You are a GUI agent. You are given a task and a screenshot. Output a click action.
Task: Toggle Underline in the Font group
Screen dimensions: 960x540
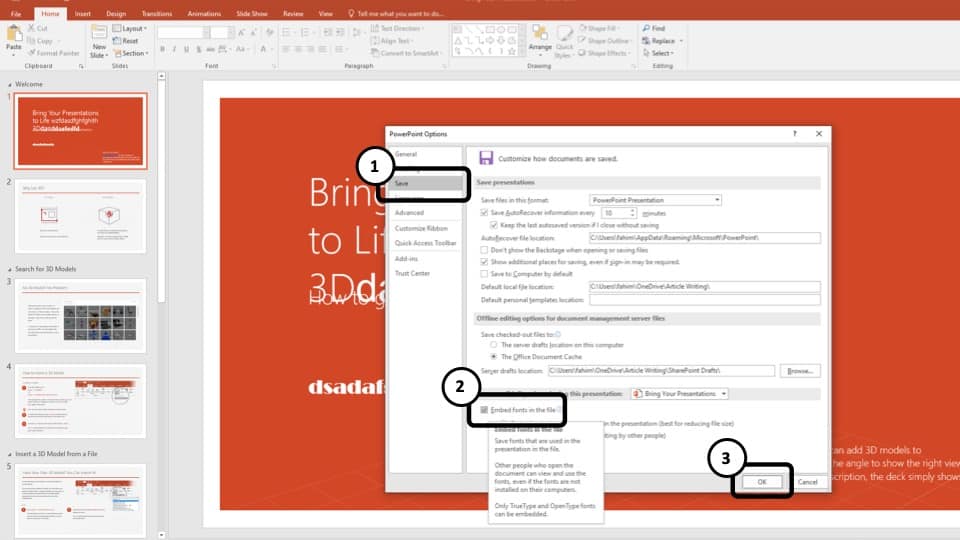[186, 49]
